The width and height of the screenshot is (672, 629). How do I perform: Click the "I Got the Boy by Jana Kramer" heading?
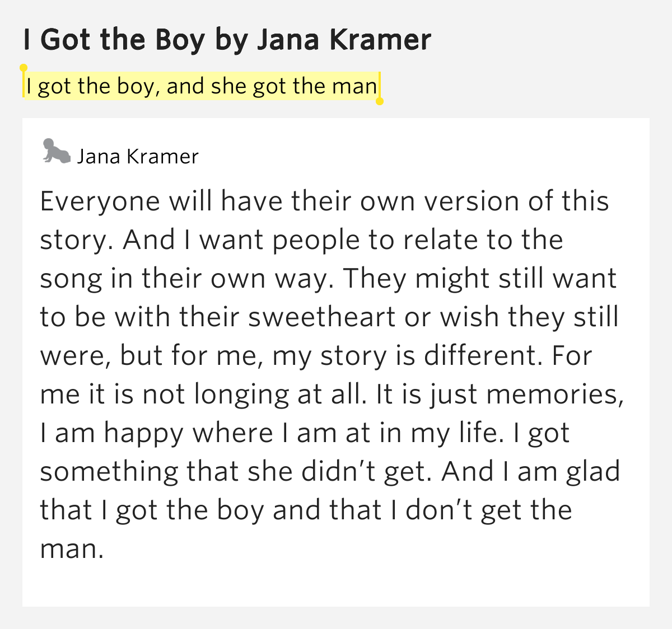227,39
